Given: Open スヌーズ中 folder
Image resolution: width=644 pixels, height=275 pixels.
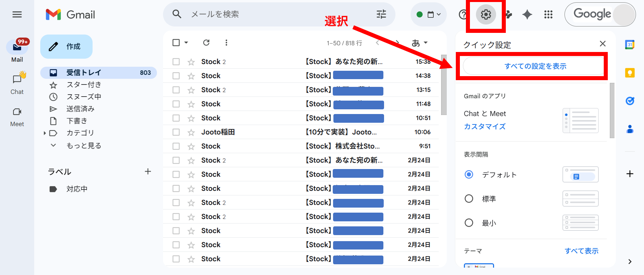Looking at the screenshot, I should pyautogui.click(x=84, y=97).
